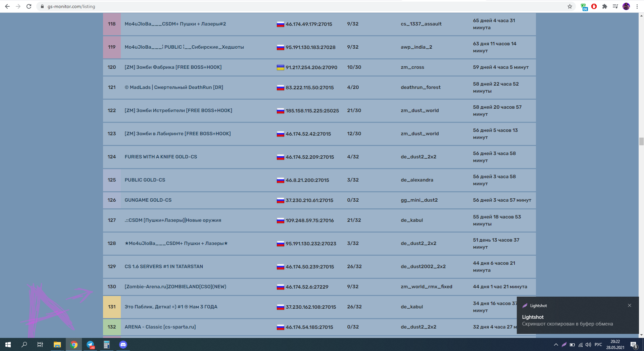644x351 pixels.
Task: Reload the gs-monitor page
Action: [x=29, y=6]
